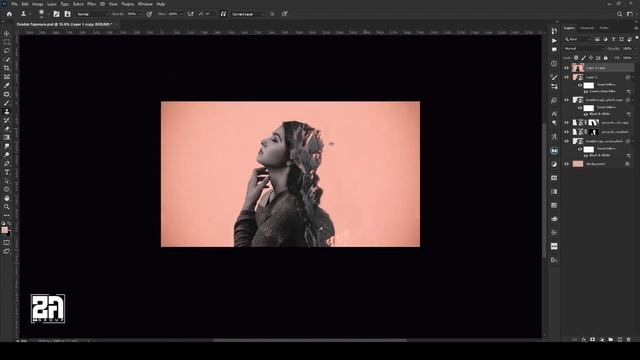Open the Window menu
The width and height of the screenshot is (640, 360).
point(145,4)
